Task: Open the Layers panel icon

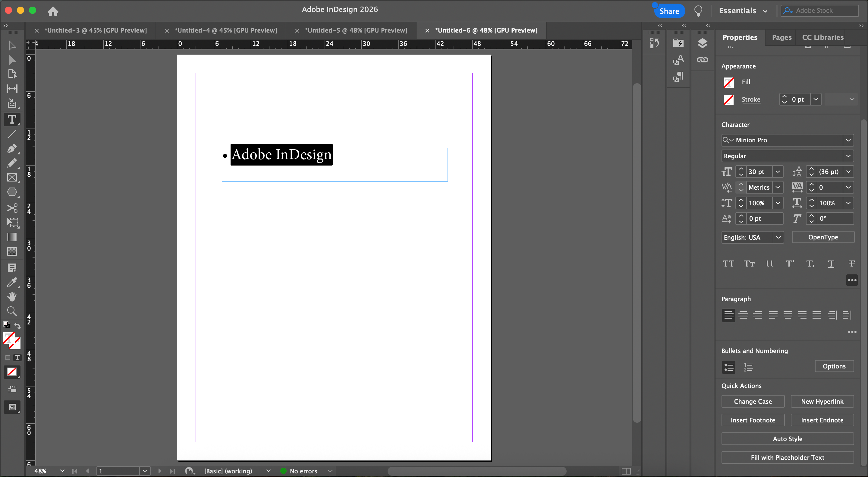Action: click(x=702, y=43)
